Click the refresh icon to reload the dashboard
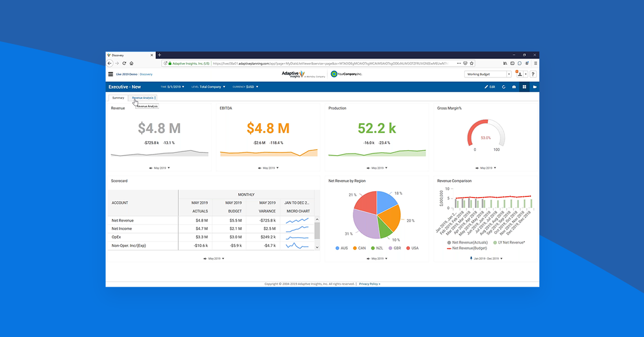The width and height of the screenshot is (644, 337). (504, 87)
